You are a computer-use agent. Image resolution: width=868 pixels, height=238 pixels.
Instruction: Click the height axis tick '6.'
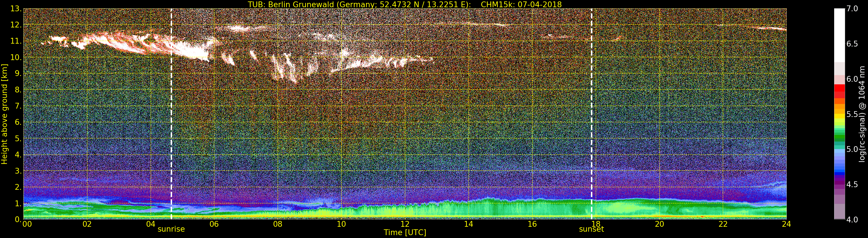[x=18, y=122]
